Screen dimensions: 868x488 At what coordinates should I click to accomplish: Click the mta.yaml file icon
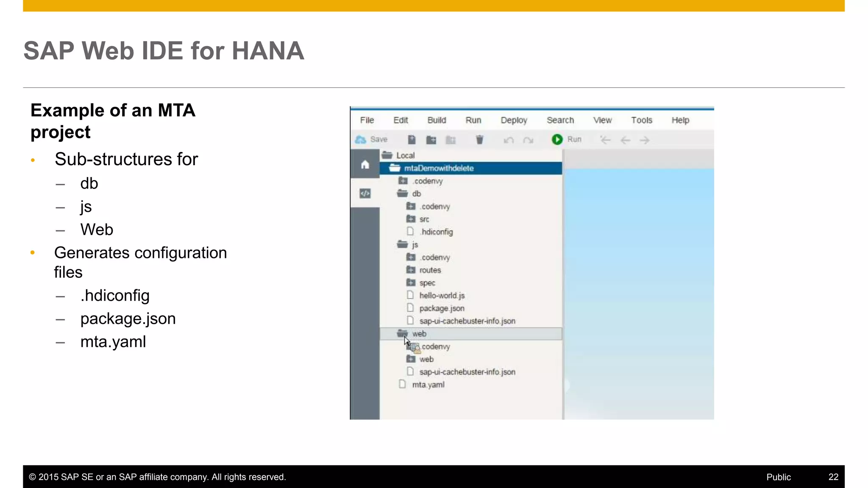coord(402,384)
